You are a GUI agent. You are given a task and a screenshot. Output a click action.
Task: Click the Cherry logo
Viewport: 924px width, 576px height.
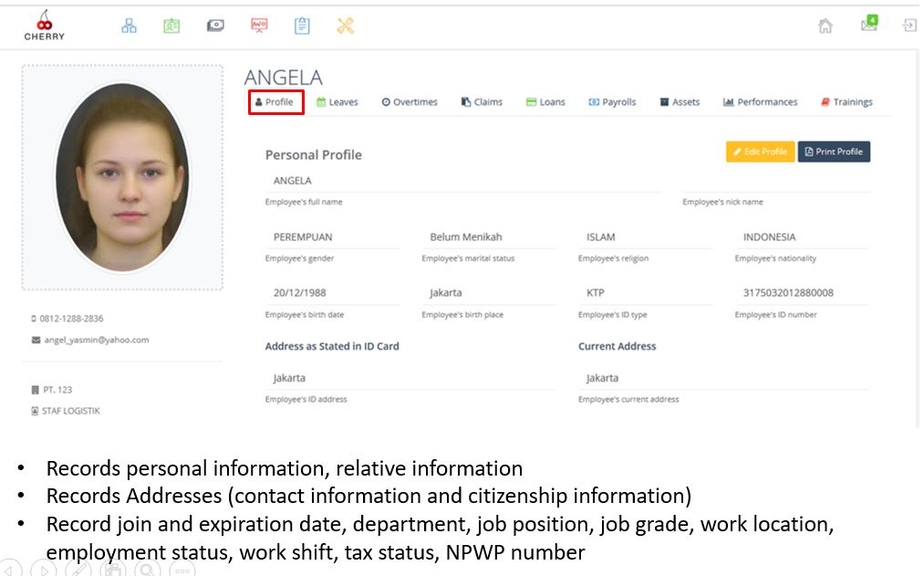click(x=44, y=26)
